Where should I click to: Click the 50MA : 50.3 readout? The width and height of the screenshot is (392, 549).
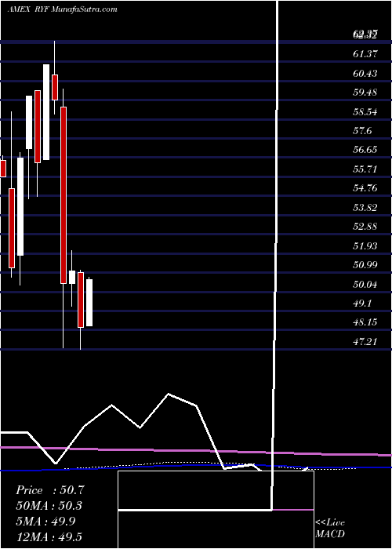click(x=49, y=506)
